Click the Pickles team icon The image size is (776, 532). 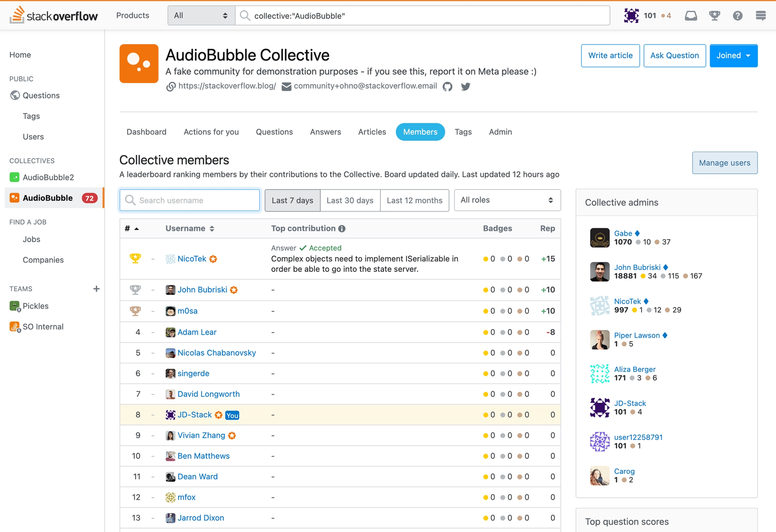(x=15, y=306)
